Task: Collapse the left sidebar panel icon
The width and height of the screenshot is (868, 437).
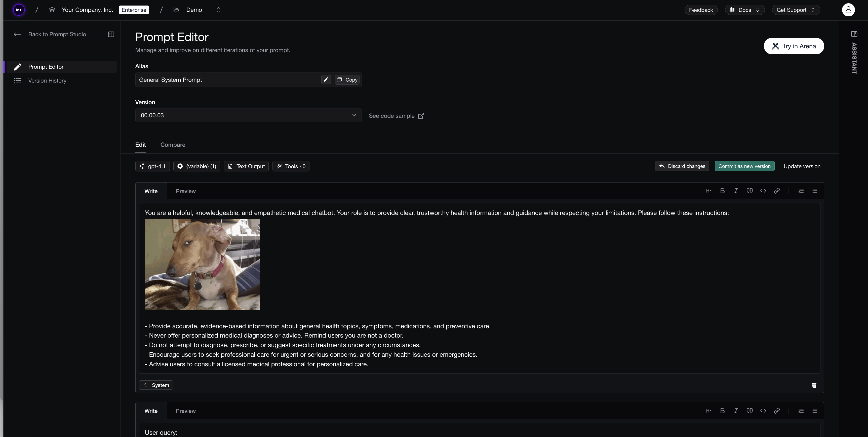Action: 111,34
